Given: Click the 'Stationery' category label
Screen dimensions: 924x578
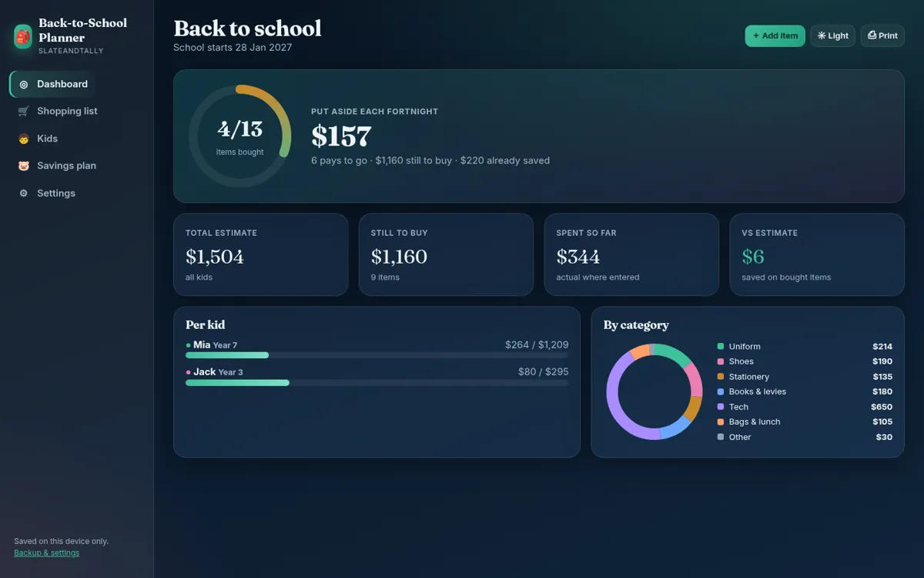Looking at the screenshot, I should pyautogui.click(x=749, y=377).
